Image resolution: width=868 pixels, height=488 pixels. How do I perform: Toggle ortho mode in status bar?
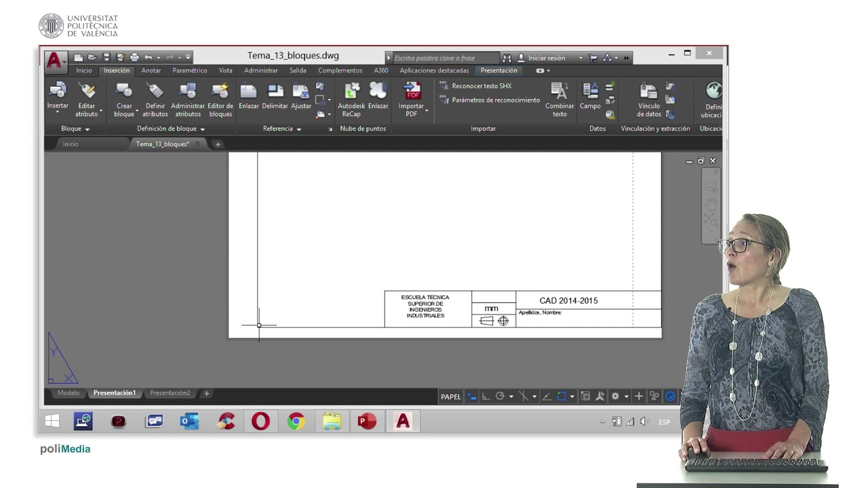[x=486, y=396]
